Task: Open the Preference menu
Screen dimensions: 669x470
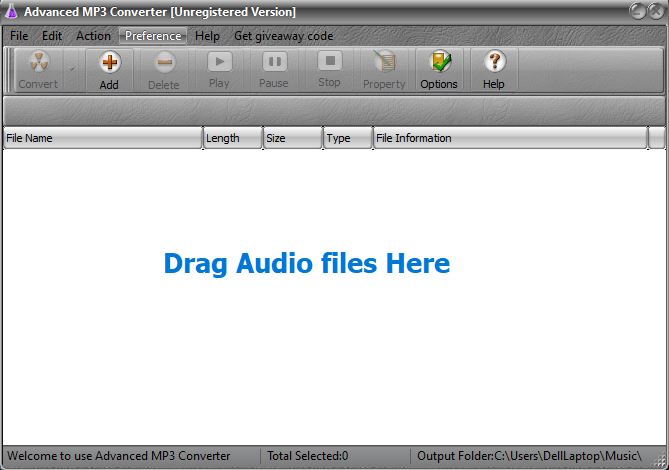Action: 153,36
